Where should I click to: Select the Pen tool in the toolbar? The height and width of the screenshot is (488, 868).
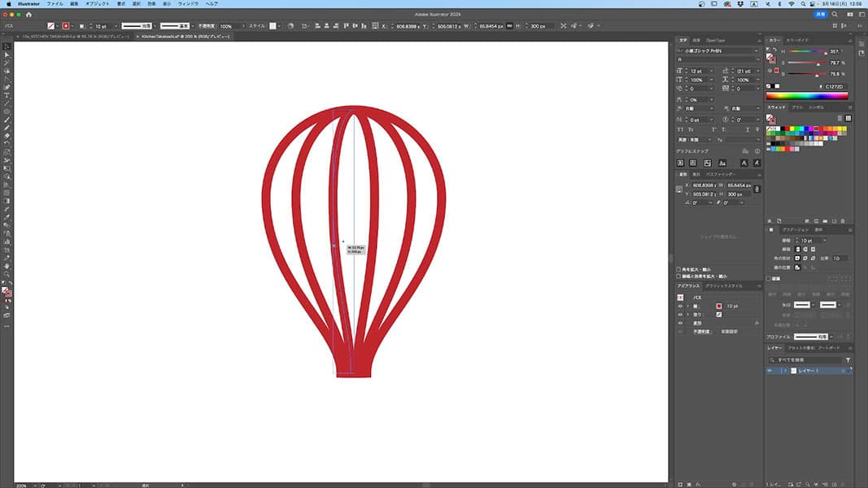pos(7,87)
